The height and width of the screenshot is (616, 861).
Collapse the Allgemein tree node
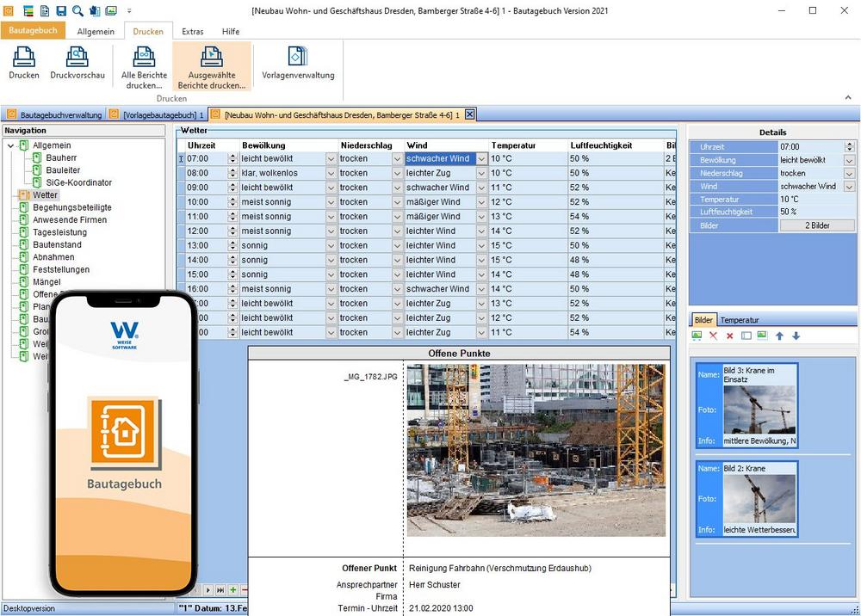[11, 145]
